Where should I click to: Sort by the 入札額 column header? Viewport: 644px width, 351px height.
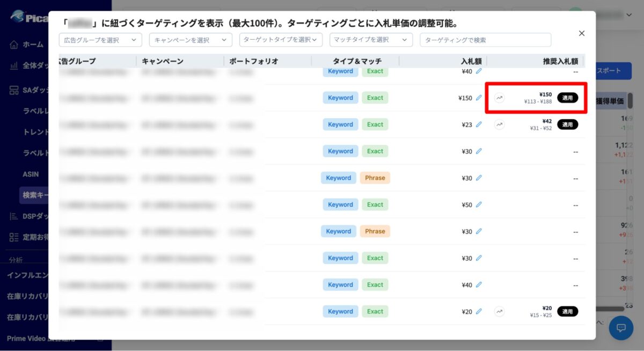pos(471,61)
